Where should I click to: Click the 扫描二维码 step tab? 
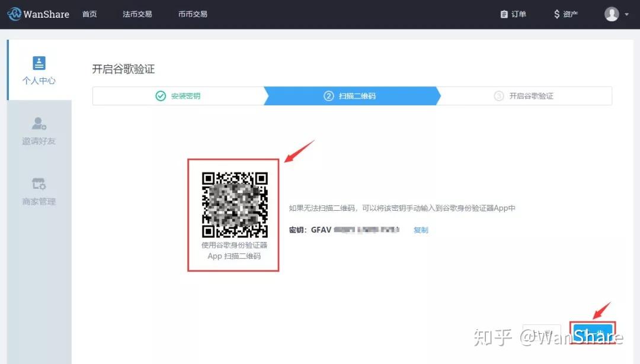coord(352,96)
